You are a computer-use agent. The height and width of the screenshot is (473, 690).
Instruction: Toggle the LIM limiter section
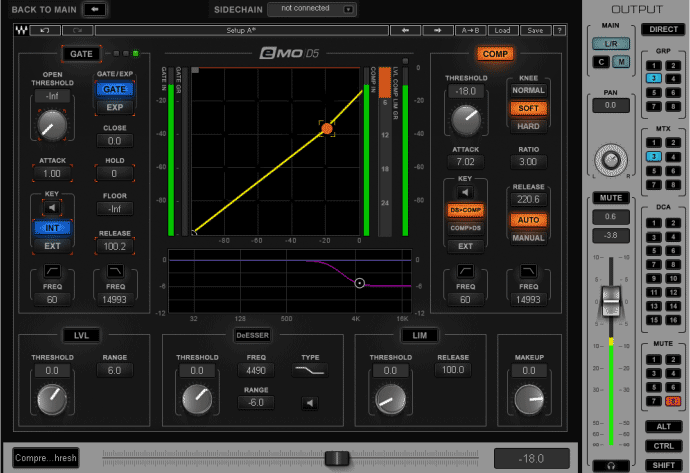(x=419, y=335)
